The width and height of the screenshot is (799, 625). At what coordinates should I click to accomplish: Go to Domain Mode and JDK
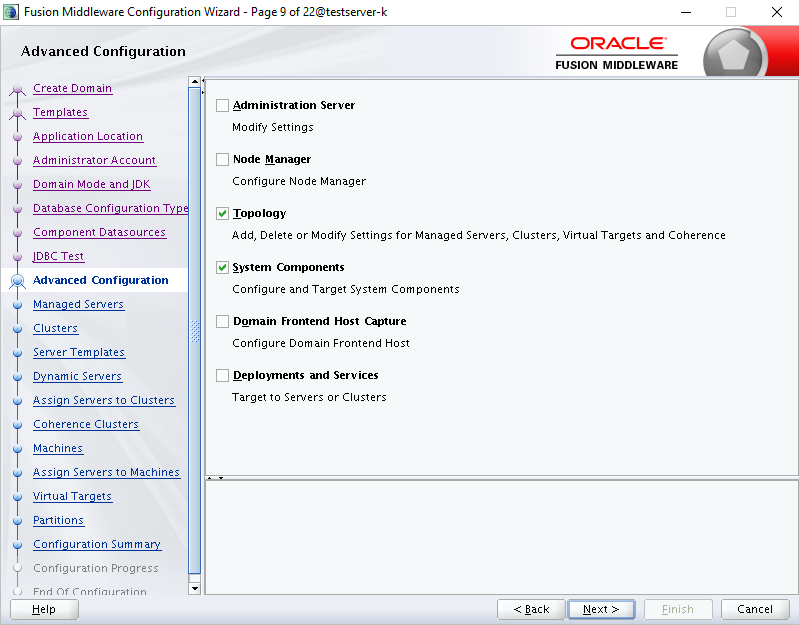(x=92, y=184)
